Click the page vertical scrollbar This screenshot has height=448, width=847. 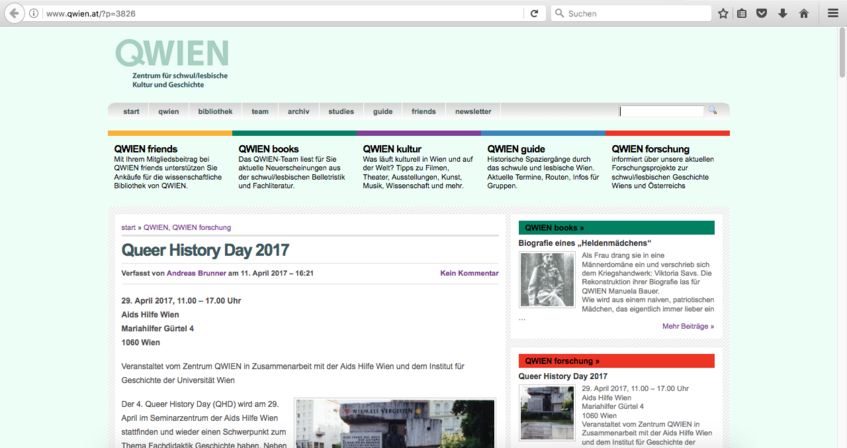[x=842, y=52]
